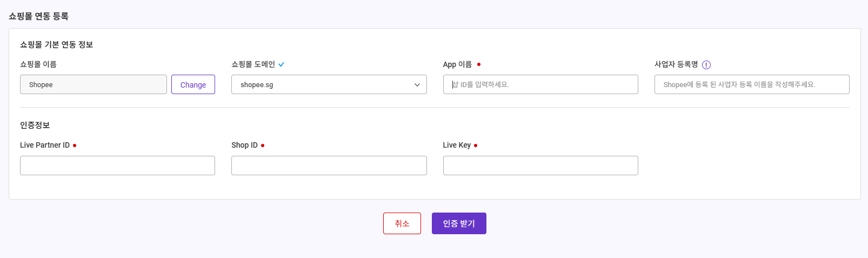Focus the Live Key input box
Image resolution: width=868 pixels, height=258 pixels.
pos(540,166)
